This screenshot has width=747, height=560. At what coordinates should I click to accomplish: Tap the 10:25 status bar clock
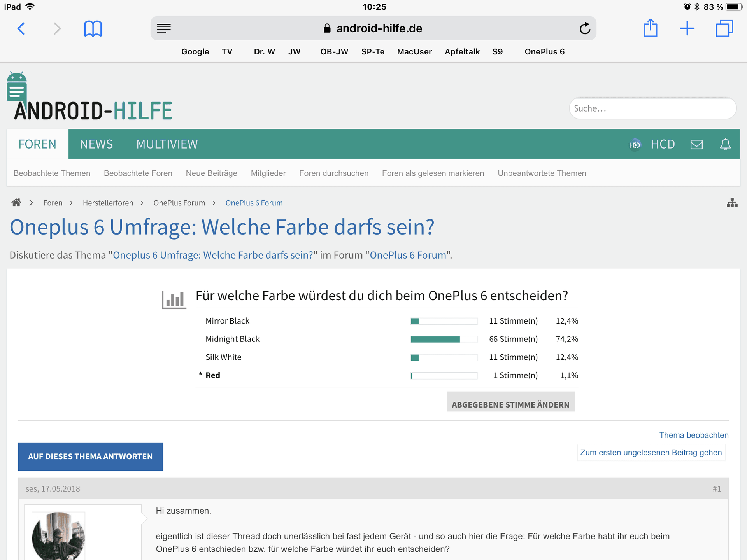(x=374, y=7)
